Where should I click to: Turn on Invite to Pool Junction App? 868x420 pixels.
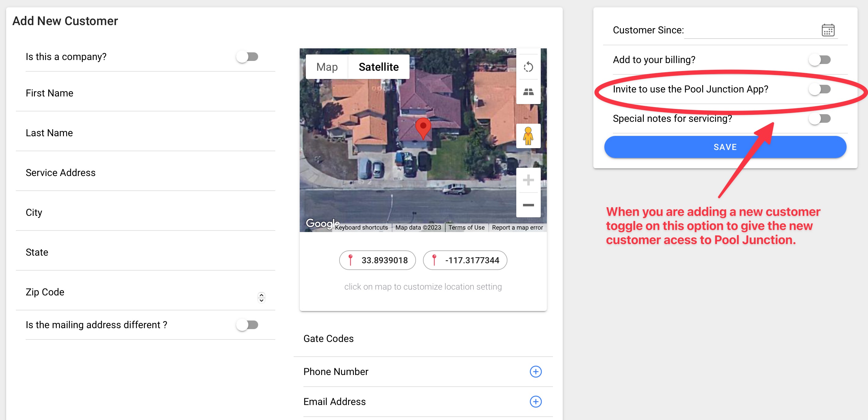pyautogui.click(x=819, y=89)
